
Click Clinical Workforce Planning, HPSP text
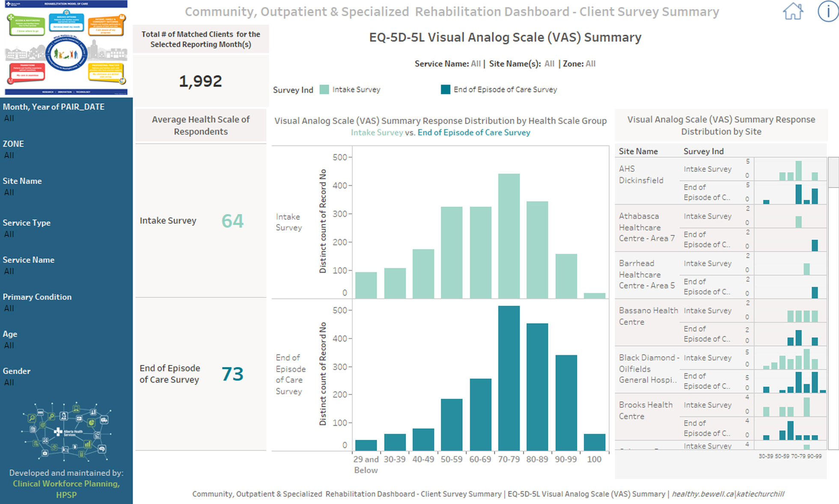pyautogui.click(x=66, y=489)
